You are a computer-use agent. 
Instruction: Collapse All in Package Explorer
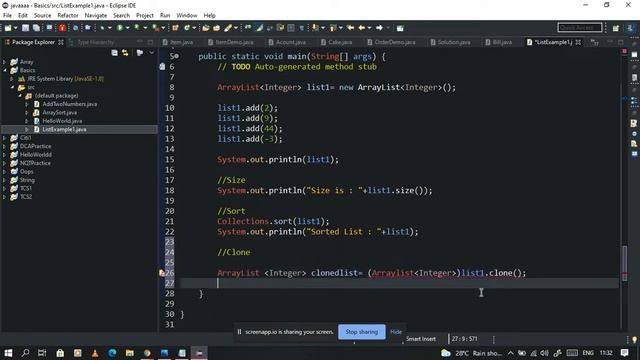[x=115, y=53]
